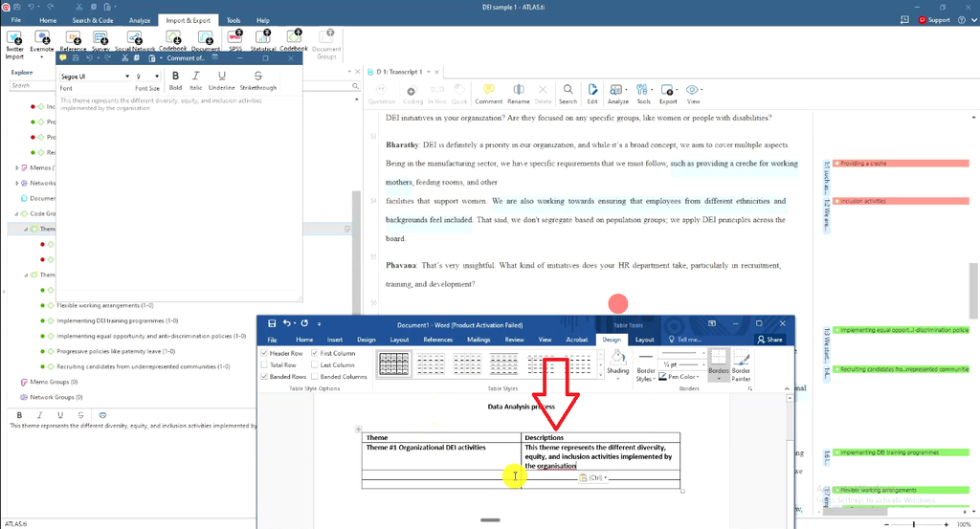
Task: Click Bold icon in bottom-left comment pane
Action: (19, 415)
